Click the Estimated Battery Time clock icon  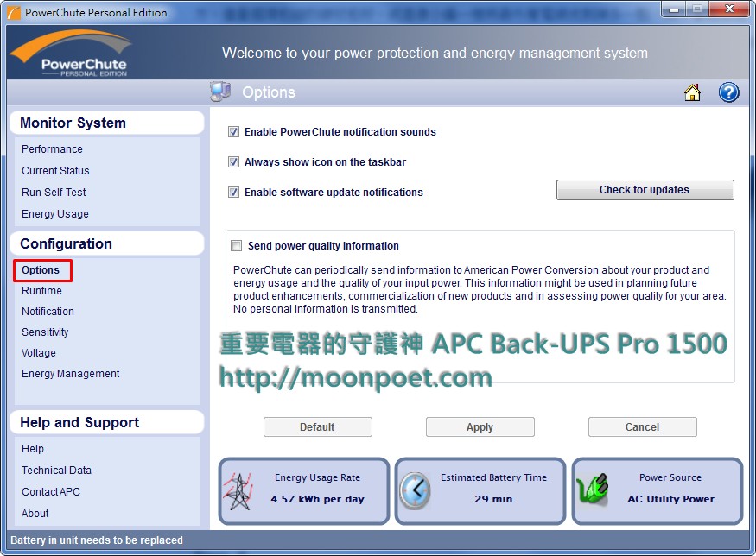pos(415,491)
